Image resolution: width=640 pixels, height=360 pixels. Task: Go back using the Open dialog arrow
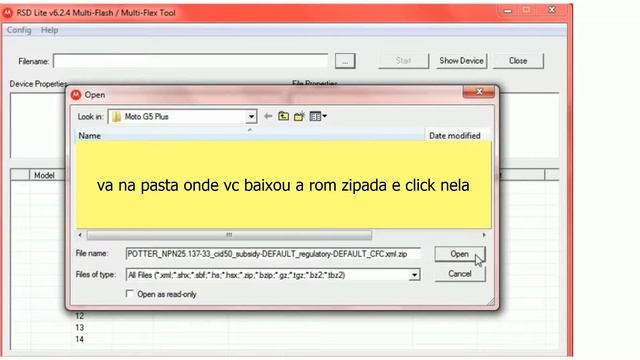click(x=268, y=116)
